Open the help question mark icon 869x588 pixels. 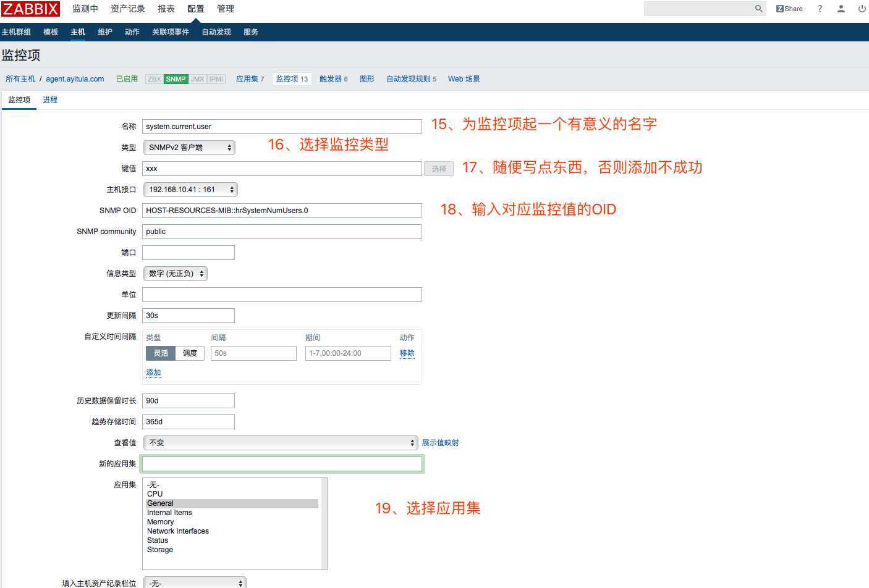coord(820,9)
